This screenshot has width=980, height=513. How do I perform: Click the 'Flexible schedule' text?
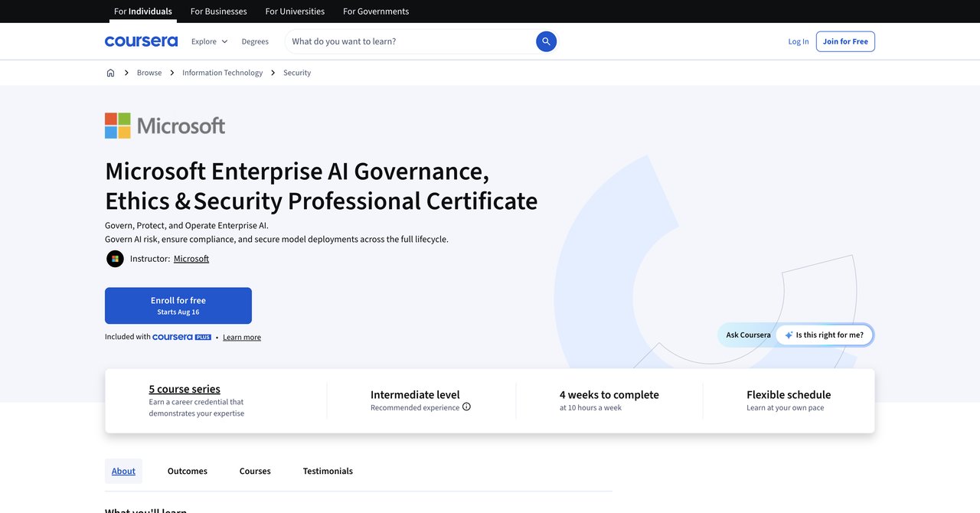pos(789,395)
